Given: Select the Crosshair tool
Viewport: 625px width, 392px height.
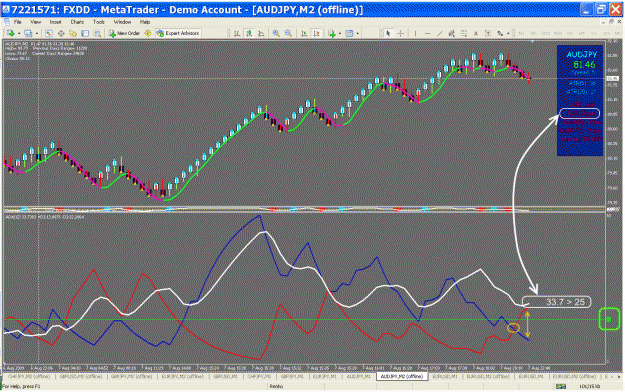Looking at the screenshot, I should click(x=401, y=33).
